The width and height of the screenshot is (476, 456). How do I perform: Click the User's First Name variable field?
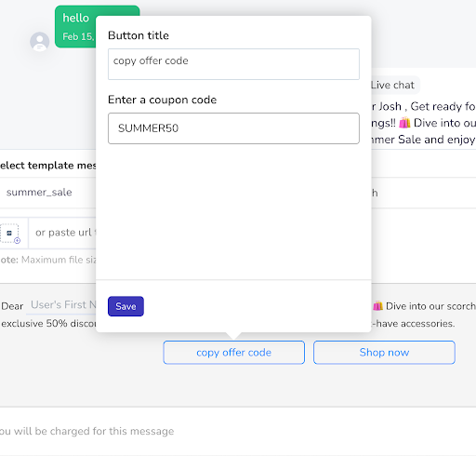pyautogui.click(x=63, y=305)
